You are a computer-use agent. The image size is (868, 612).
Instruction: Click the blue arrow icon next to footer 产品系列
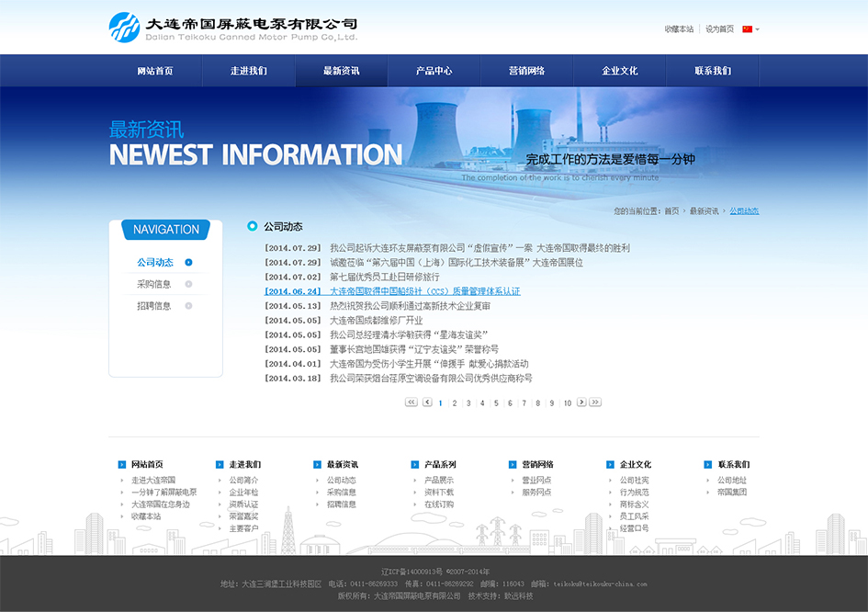click(x=415, y=465)
